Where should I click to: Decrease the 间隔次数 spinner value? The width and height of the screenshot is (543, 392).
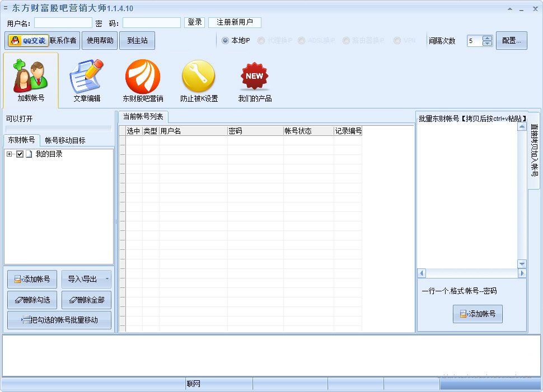(x=487, y=43)
